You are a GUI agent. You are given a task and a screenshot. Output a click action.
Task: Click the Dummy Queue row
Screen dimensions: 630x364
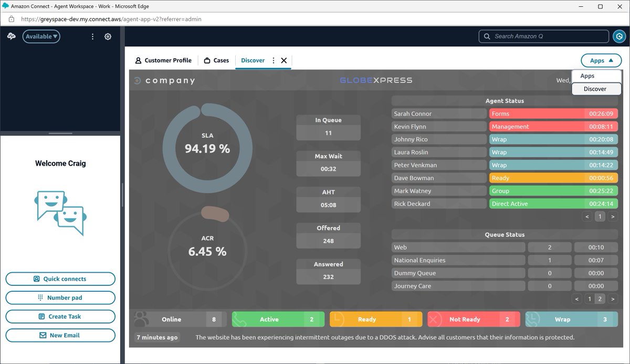pos(505,273)
